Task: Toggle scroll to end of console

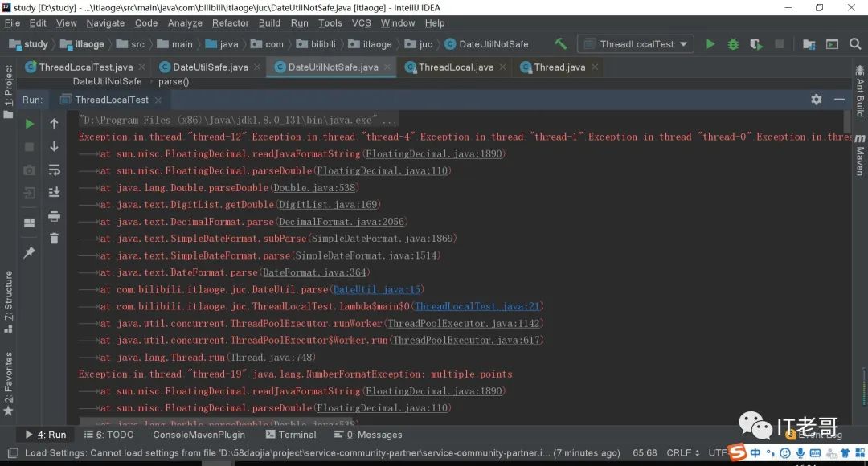Action: (x=55, y=192)
